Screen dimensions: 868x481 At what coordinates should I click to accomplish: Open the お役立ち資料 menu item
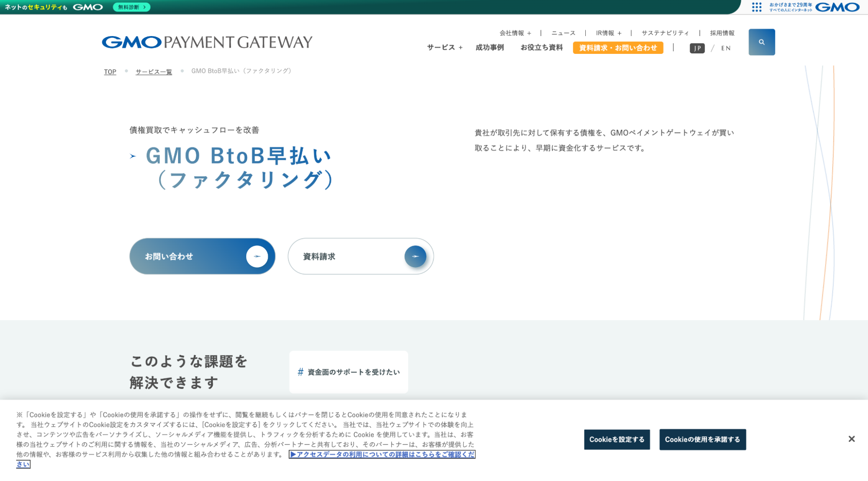pyautogui.click(x=541, y=47)
